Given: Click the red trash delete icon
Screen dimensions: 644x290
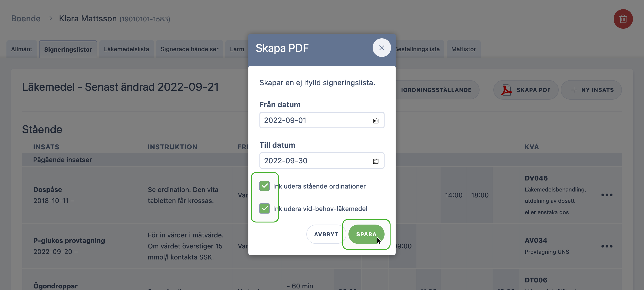Looking at the screenshot, I should 623,19.
